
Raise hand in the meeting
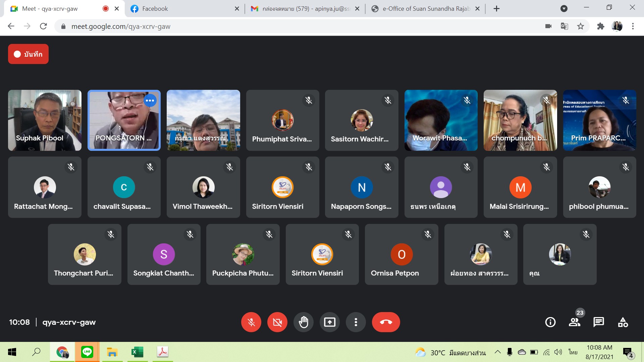click(x=303, y=322)
